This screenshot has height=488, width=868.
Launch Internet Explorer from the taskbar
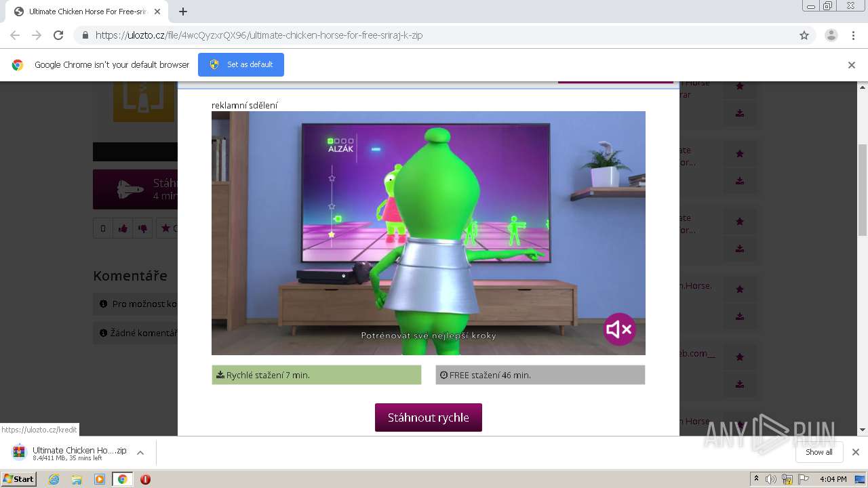54,479
